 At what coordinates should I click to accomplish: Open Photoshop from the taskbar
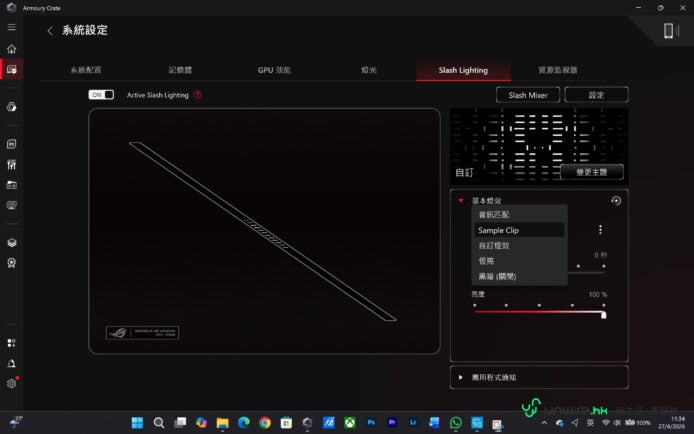coord(371,422)
